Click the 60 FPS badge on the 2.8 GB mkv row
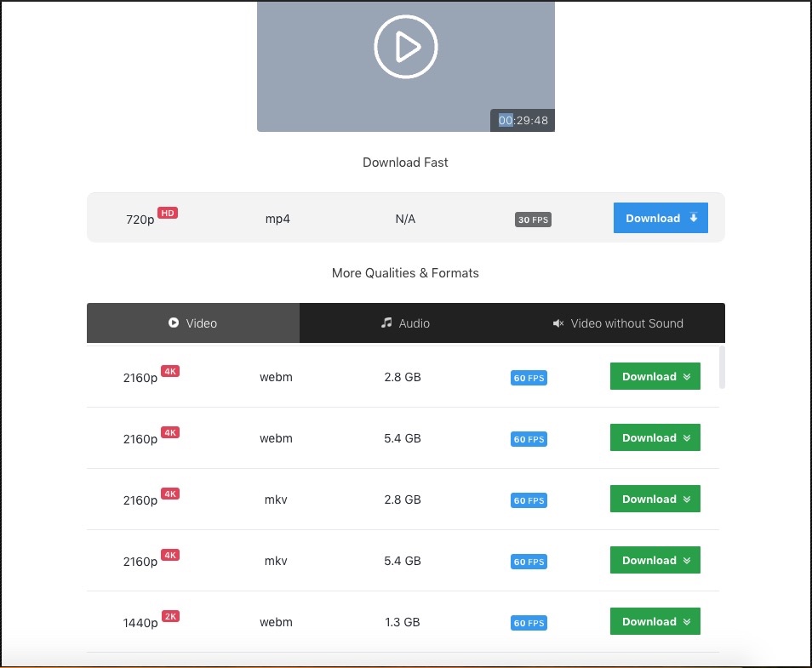The height and width of the screenshot is (668, 812). click(529, 500)
